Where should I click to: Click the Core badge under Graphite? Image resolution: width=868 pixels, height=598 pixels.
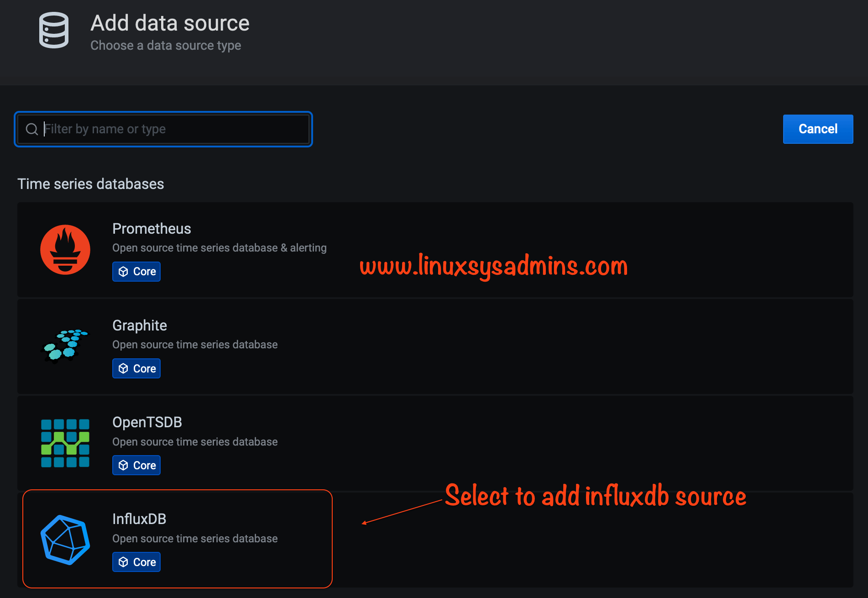pos(136,368)
